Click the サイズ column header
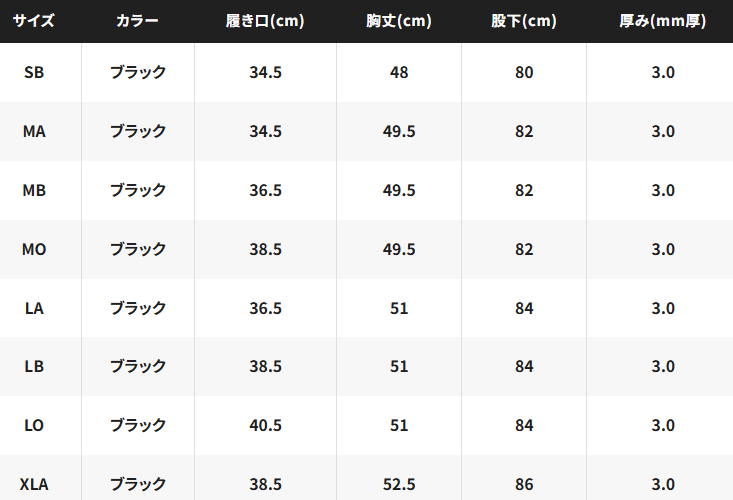 [34, 21]
